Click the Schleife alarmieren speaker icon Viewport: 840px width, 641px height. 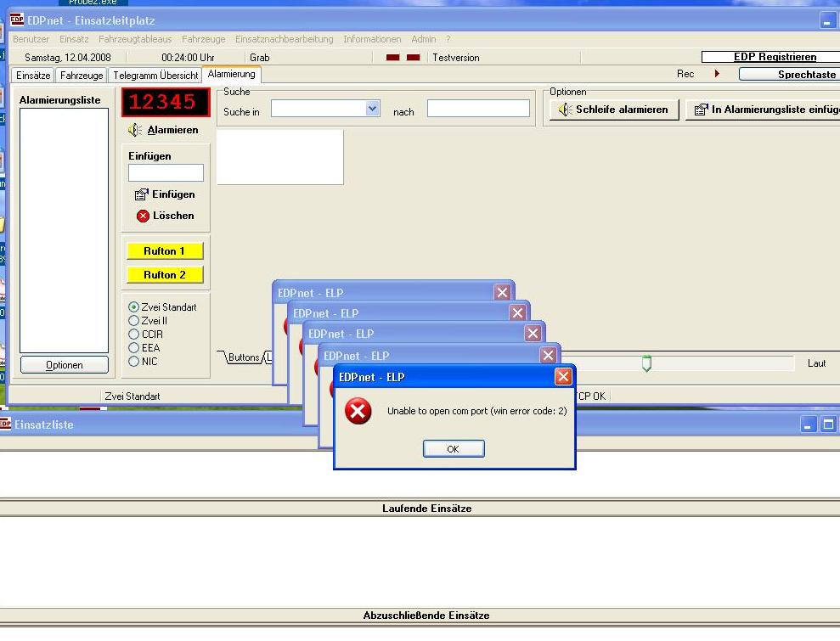point(565,110)
